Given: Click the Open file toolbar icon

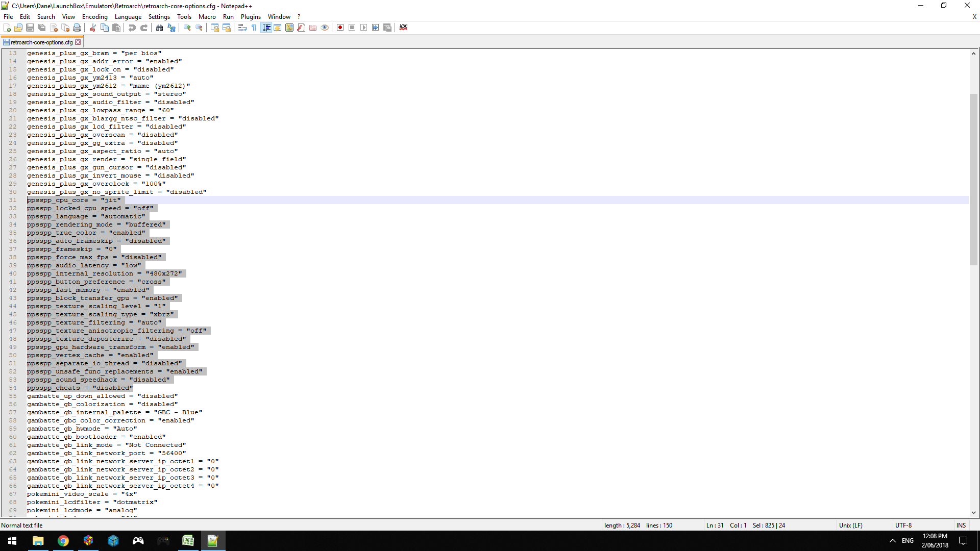Looking at the screenshot, I should coord(18,28).
